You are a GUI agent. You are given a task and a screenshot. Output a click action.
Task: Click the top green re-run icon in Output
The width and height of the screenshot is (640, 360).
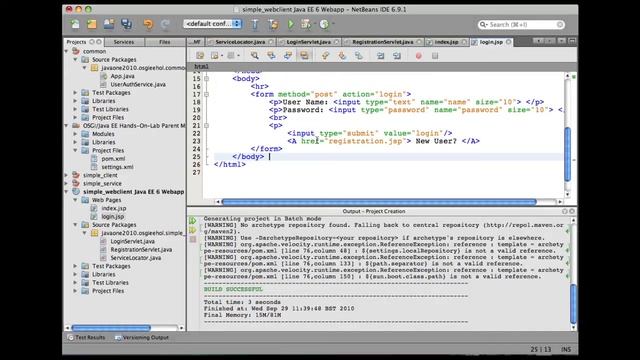pyautogui.click(x=193, y=220)
